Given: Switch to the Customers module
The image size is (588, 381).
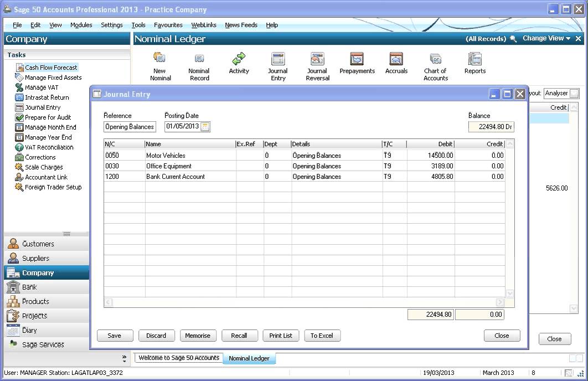Looking at the screenshot, I should click(x=47, y=244).
